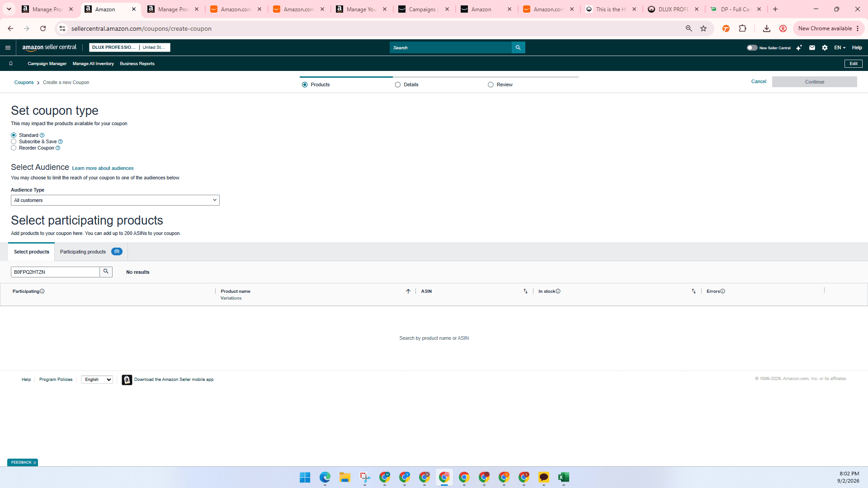
Task: Open the Campaign Manager menu
Action: (x=47, y=64)
